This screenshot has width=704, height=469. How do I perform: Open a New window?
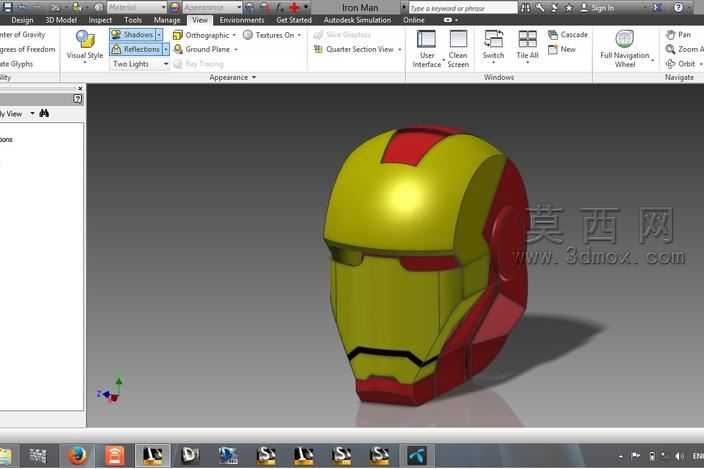tap(562, 49)
